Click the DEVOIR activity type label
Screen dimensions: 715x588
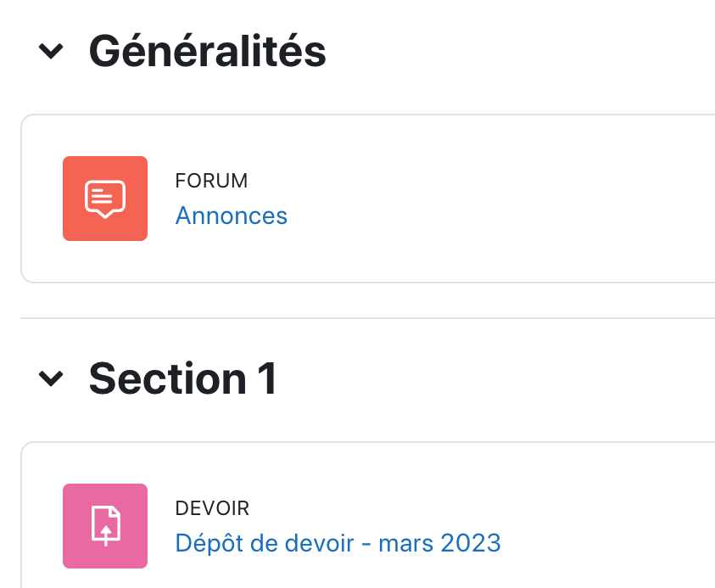click(x=212, y=508)
